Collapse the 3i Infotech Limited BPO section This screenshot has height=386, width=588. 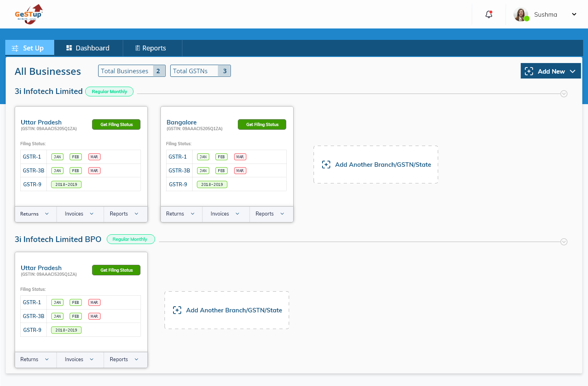pos(564,242)
